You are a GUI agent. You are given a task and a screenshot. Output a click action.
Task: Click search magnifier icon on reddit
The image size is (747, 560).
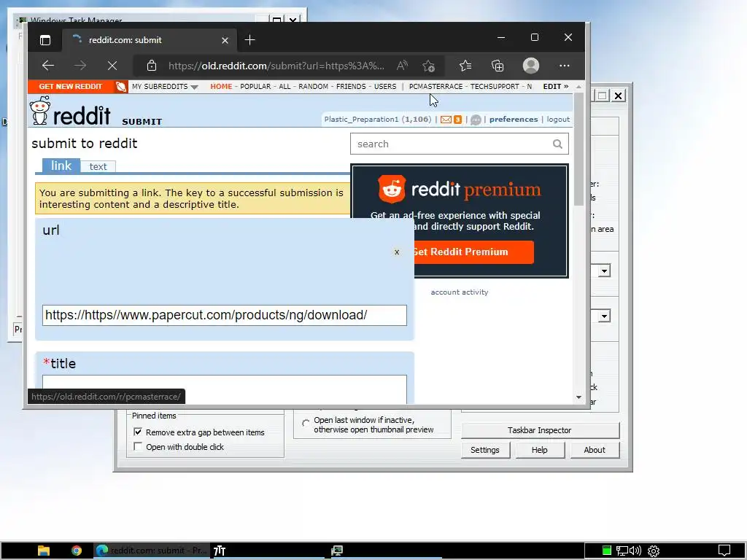coord(557,144)
